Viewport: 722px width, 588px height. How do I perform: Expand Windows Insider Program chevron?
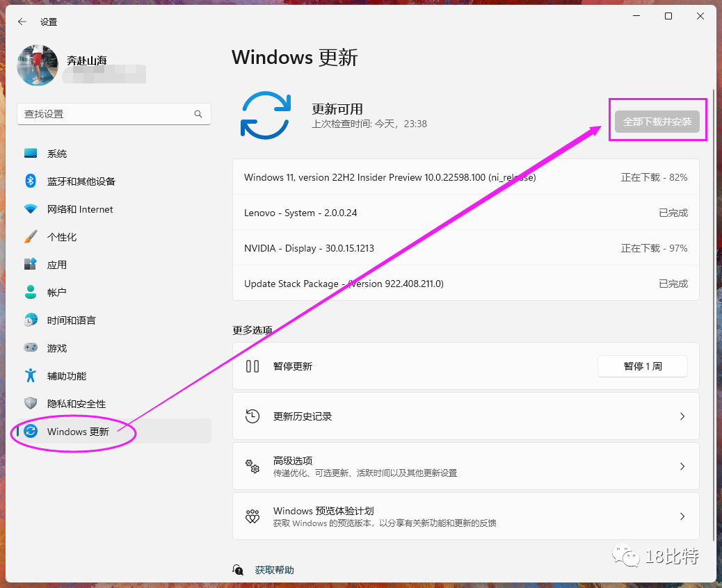(682, 516)
